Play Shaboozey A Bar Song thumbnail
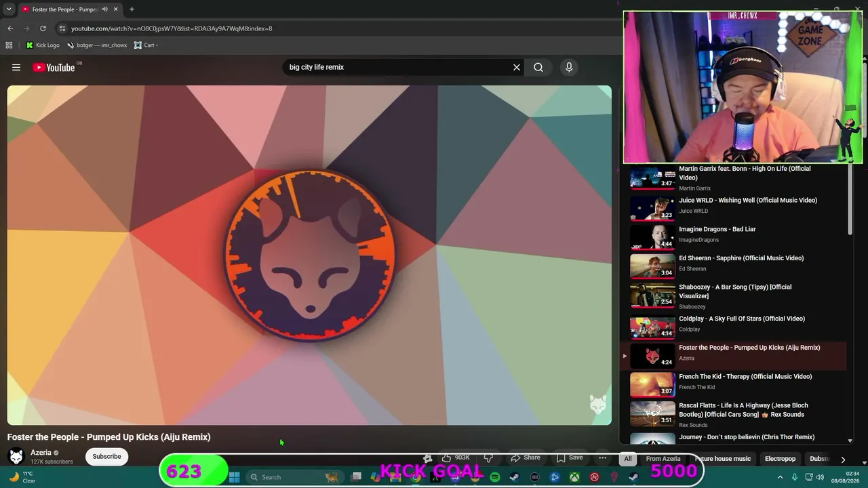Image resolution: width=868 pixels, height=488 pixels. point(652,295)
